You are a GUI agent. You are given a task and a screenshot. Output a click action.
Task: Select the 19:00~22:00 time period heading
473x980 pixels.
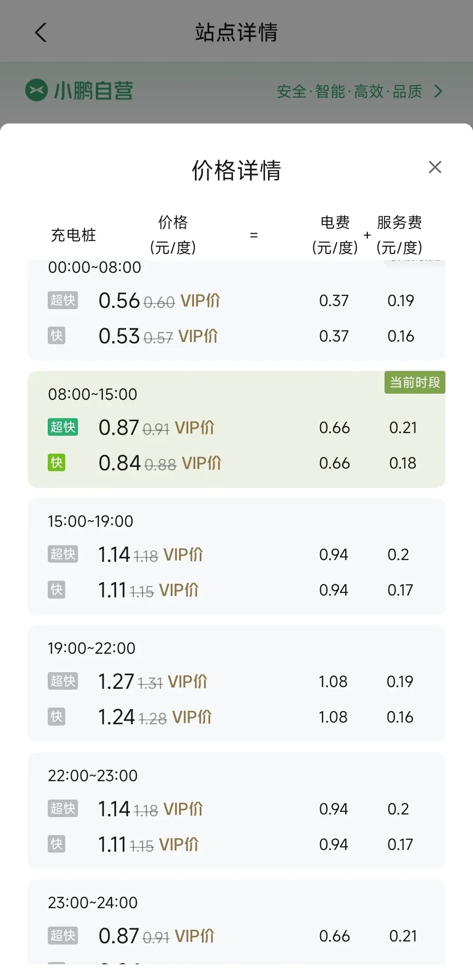click(92, 648)
